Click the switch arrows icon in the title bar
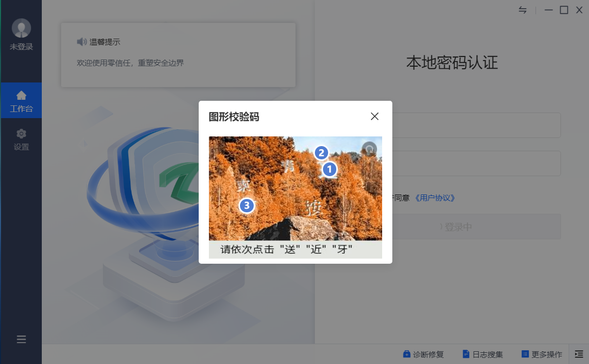589x364 pixels. 523,10
